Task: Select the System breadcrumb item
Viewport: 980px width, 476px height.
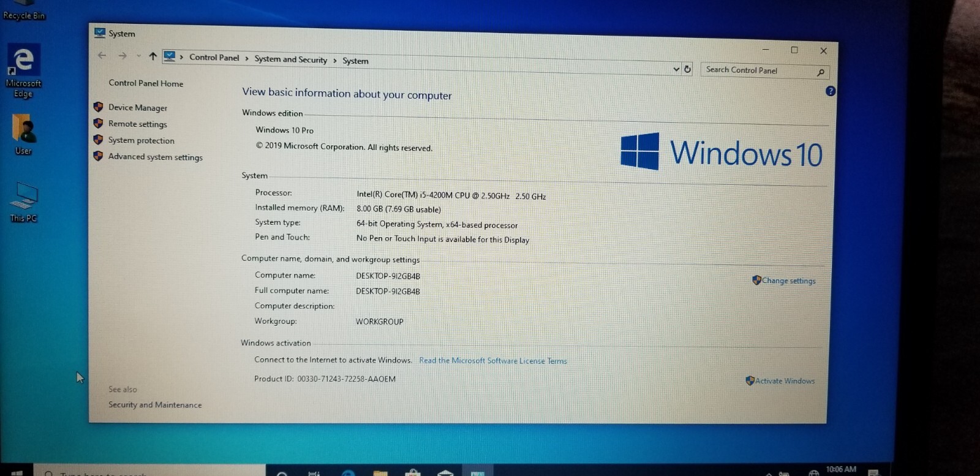Action: (355, 61)
